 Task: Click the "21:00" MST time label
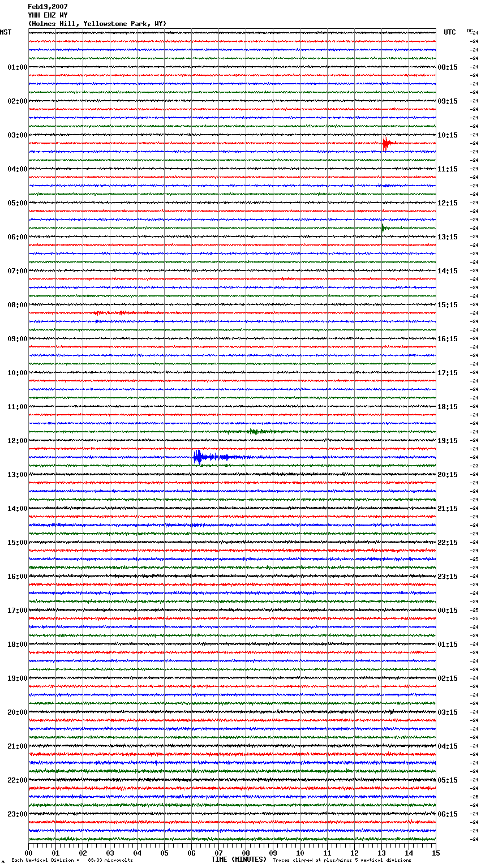(x=18, y=746)
